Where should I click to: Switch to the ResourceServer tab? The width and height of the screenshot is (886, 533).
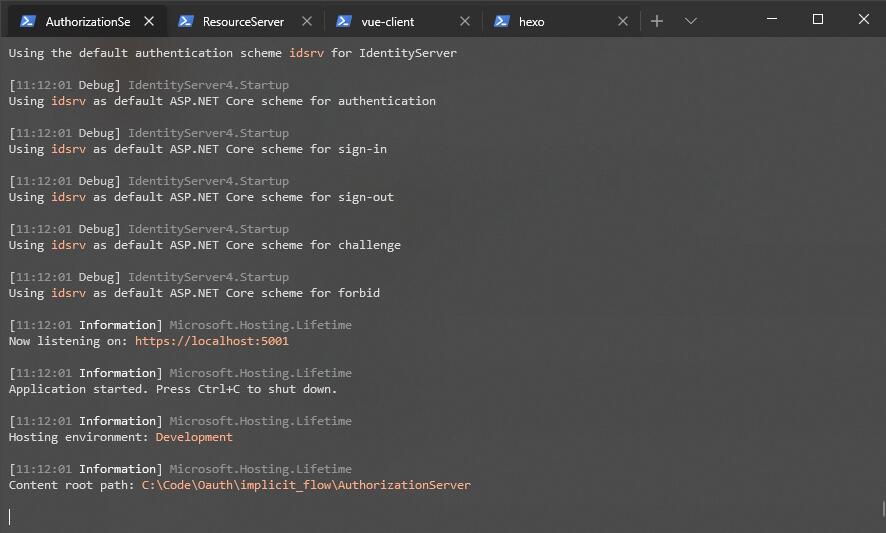245,21
